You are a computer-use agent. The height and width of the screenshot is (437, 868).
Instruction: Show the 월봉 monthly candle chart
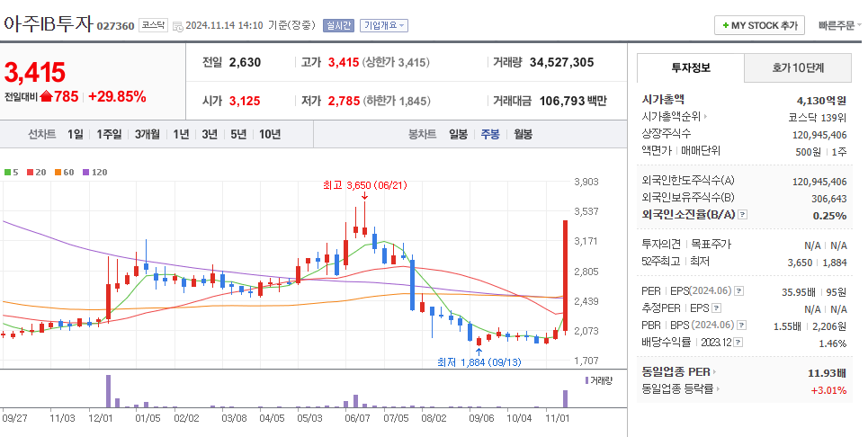523,134
